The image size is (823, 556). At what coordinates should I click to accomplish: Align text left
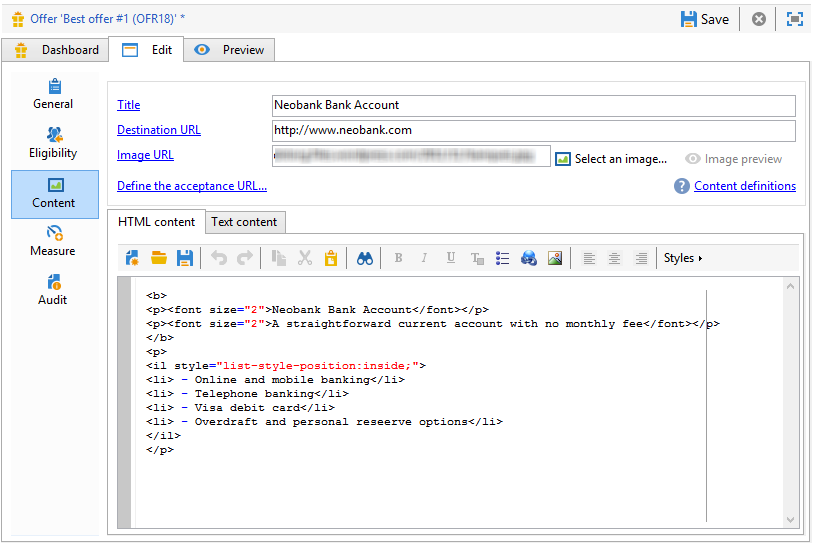tap(589, 258)
